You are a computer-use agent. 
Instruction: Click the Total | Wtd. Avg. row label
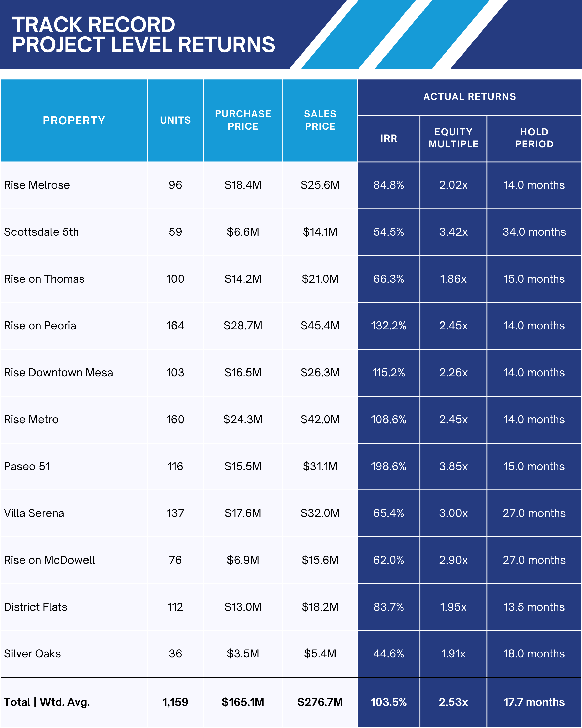tap(47, 702)
